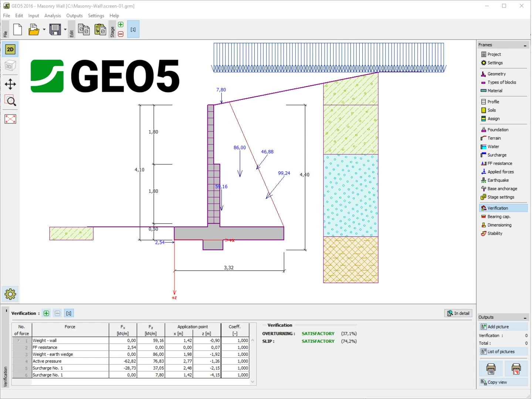Select verification [1] in bottom panel
Screen dimensions: 532x399
click(x=69, y=313)
